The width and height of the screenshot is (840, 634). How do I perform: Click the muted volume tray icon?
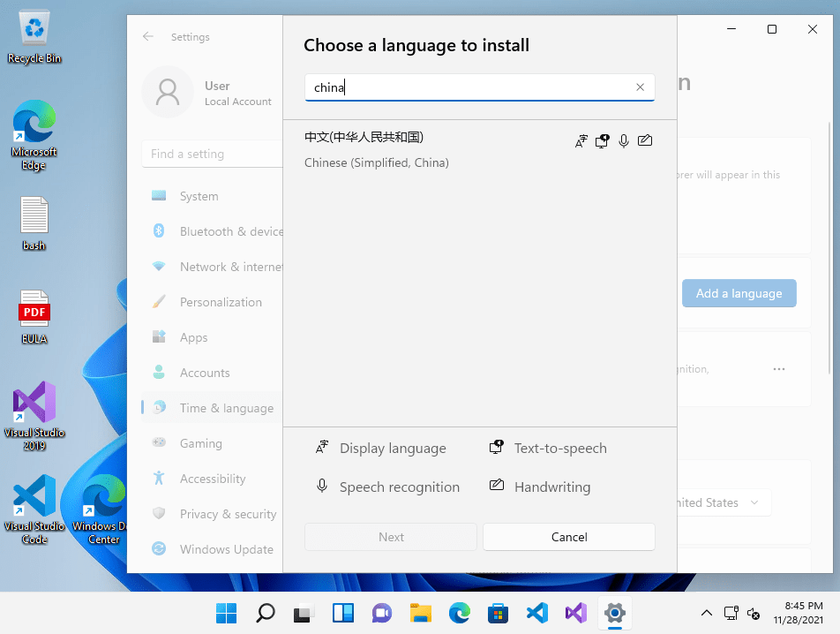pos(754,613)
